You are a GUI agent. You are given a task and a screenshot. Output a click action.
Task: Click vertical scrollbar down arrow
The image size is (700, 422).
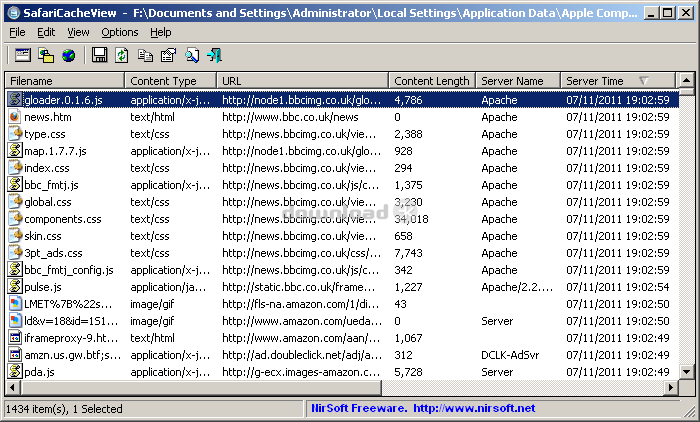tap(685, 371)
